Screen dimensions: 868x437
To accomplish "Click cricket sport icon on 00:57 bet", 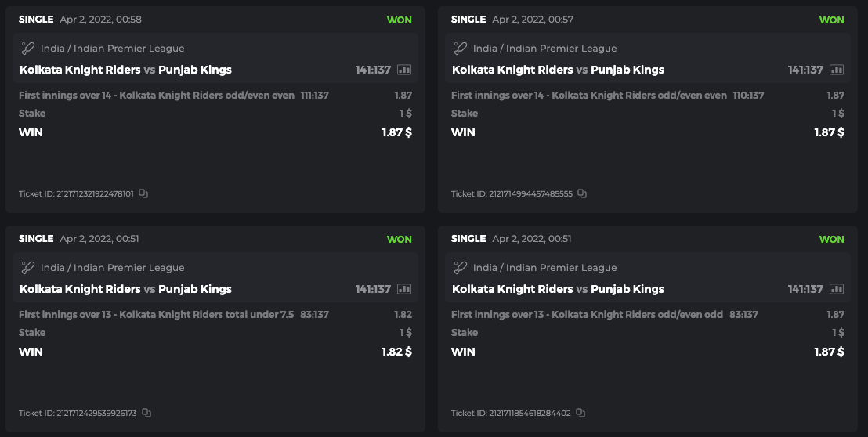I will tap(461, 49).
